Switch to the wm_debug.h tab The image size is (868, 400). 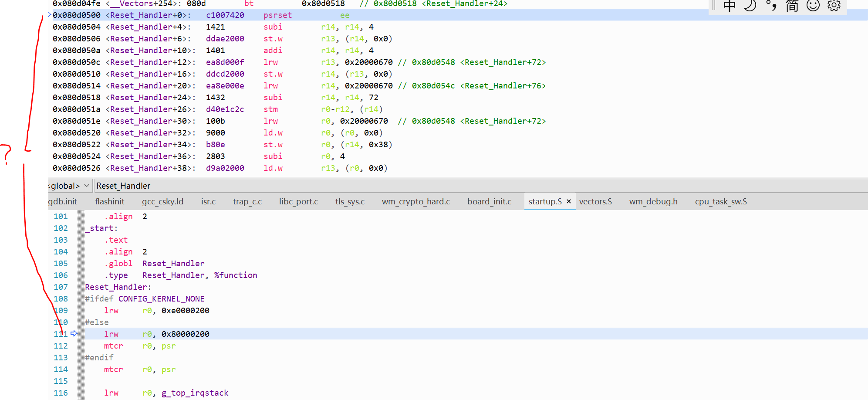pos(653,201)
